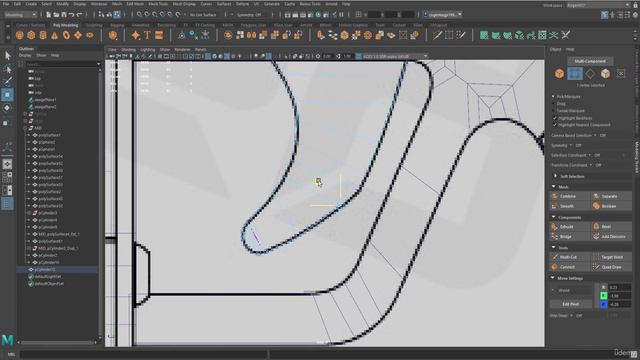
Task: Switch to the Poly Modeling shelf tab
Action: [x=65, y=25]
